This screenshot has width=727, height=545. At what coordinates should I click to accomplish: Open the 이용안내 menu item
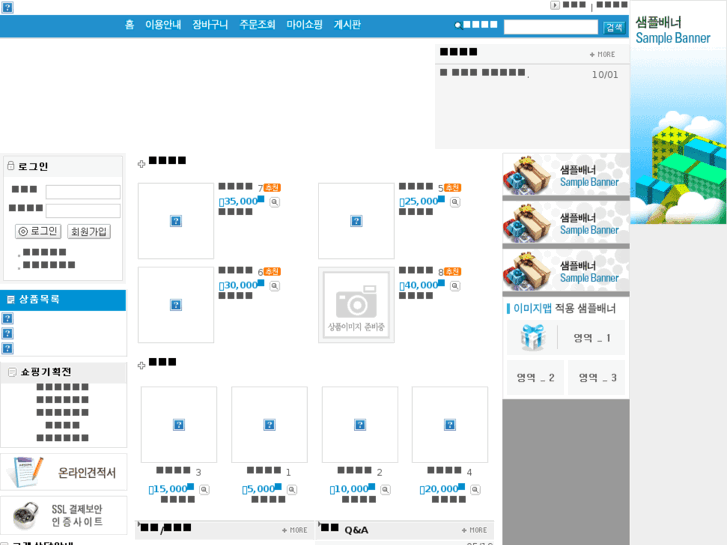point(163,25)
